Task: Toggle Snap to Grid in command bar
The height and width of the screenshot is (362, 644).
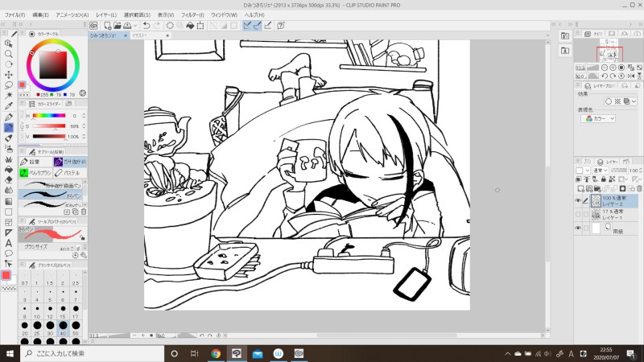Action: click(x=268, y=26)
